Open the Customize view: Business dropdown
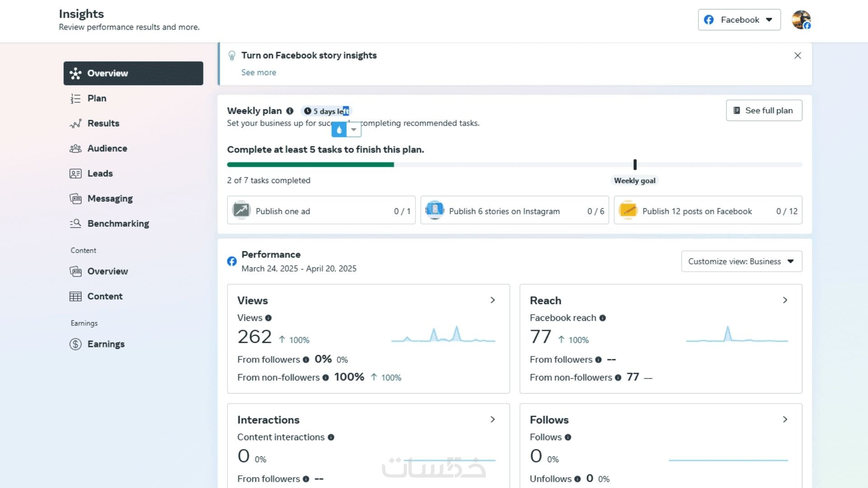Screen dimensions: 868x488 [x=741, y=261]
